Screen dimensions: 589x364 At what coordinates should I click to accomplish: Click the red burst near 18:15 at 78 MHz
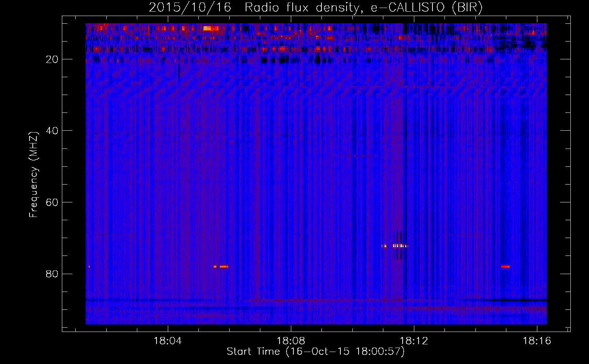pyautogui.click(x=505, y=266)
